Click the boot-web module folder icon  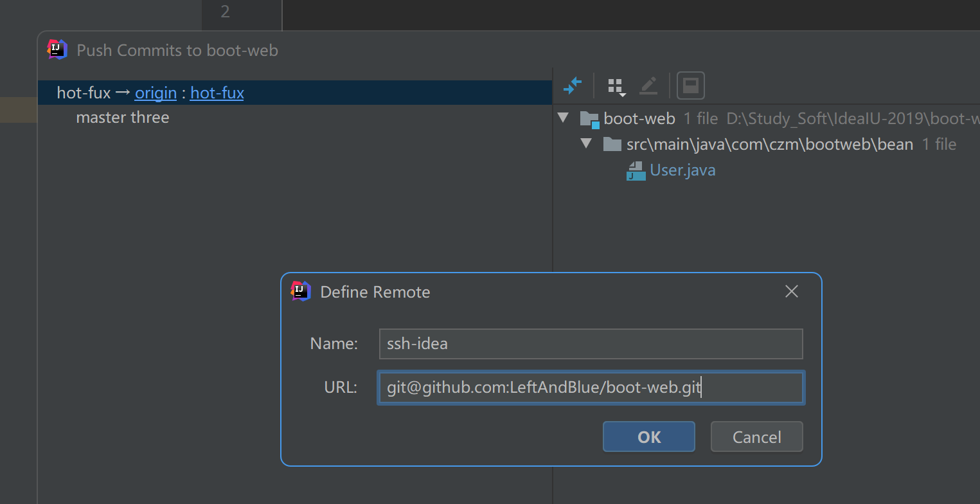point(589,118)
